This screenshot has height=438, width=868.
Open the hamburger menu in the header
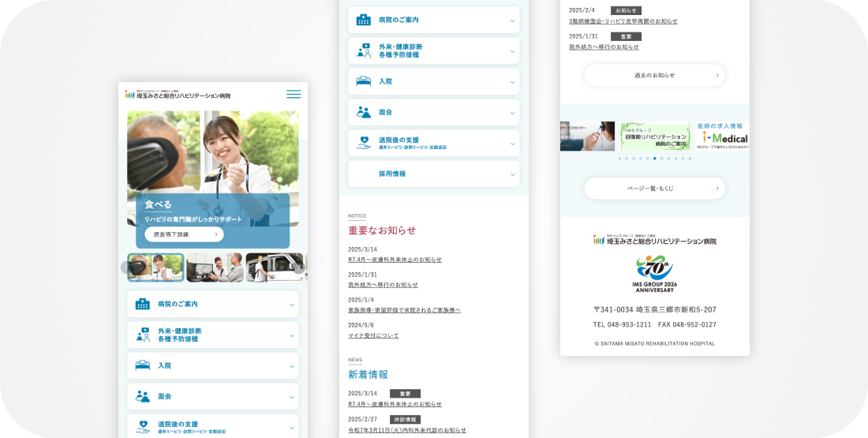pos(294,94)
